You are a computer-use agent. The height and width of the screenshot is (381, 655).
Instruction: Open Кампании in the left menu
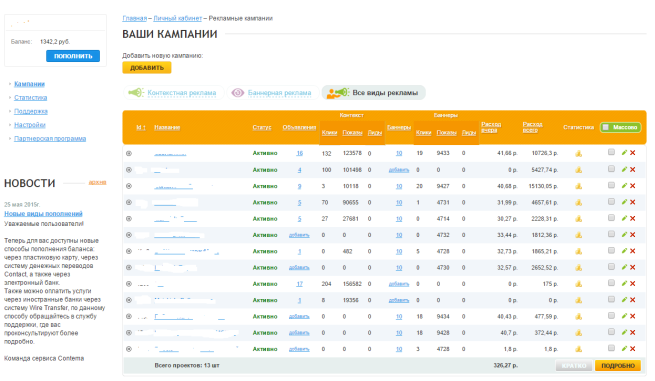29,84
